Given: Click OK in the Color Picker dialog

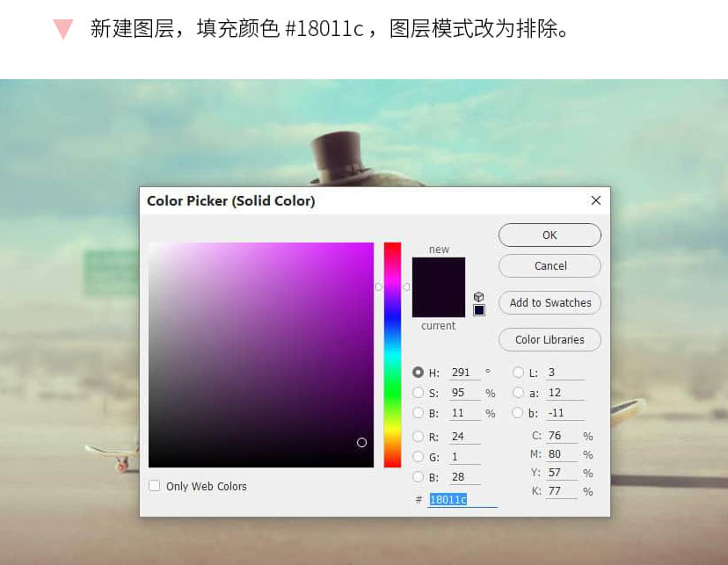Looking at the screenshot, I should (550, 235).
